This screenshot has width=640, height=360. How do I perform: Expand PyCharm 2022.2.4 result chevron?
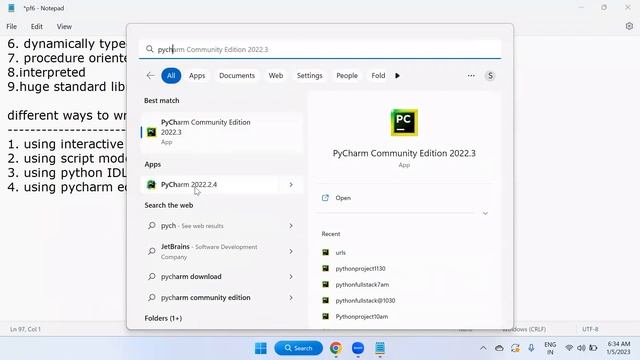coord(291,184)
